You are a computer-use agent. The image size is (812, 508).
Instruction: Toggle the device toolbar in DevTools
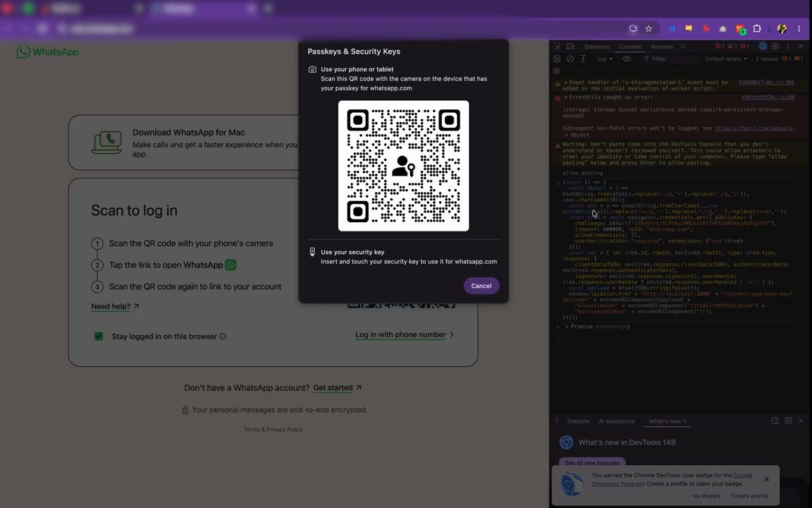click(x=570, y=46)
